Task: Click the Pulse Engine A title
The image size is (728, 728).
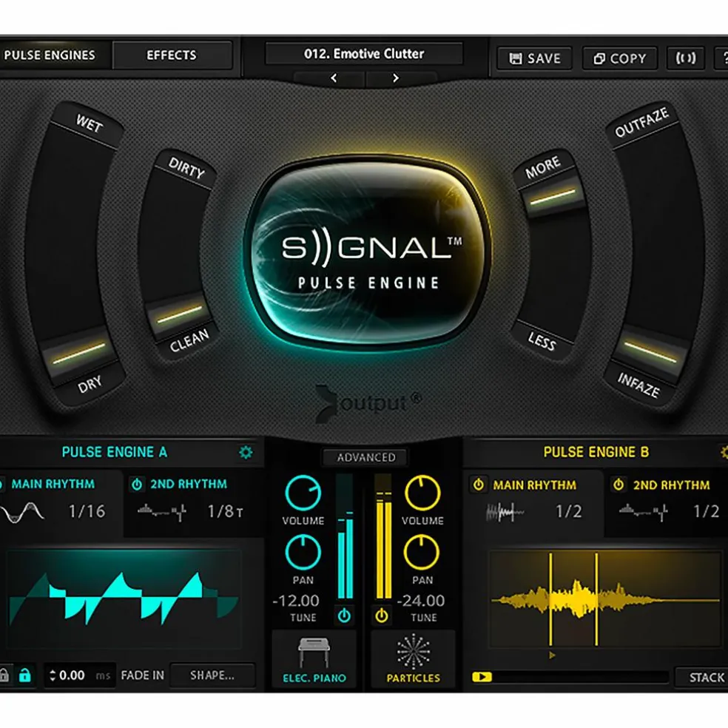Action: (114, 452)
